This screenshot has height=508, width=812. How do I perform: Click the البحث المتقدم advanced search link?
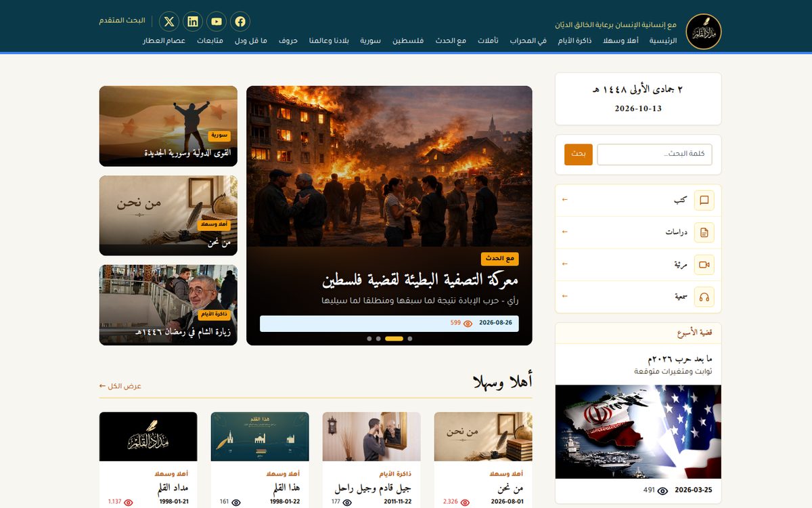122,20
